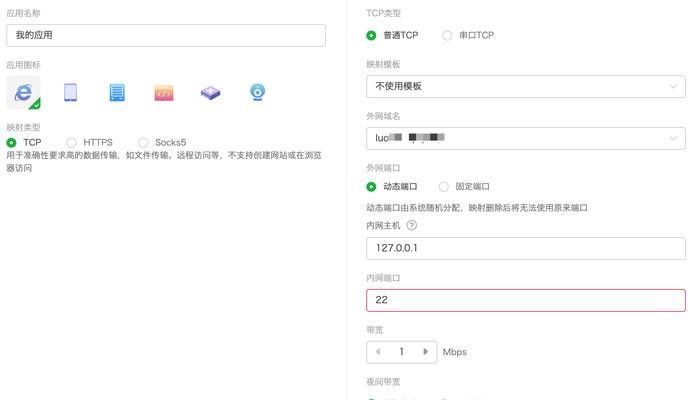Image resolution: width=700 pixels, height=400 pixels.
Task: Select 串口TCP type
Action: 447,35
